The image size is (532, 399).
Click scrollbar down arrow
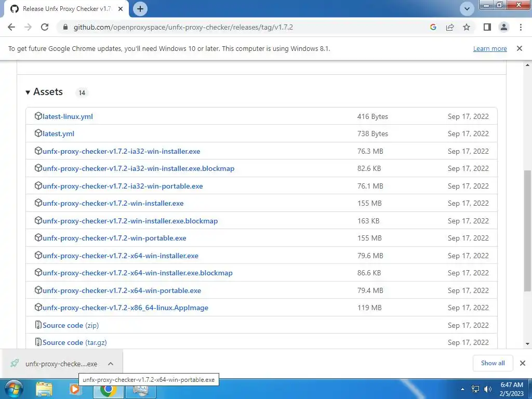528,344
